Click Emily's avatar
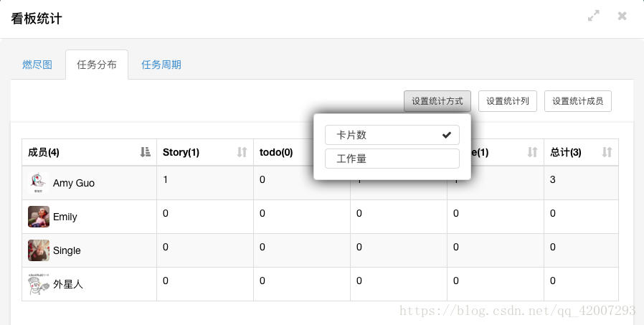Screen dimensions: 644x325 39,217
